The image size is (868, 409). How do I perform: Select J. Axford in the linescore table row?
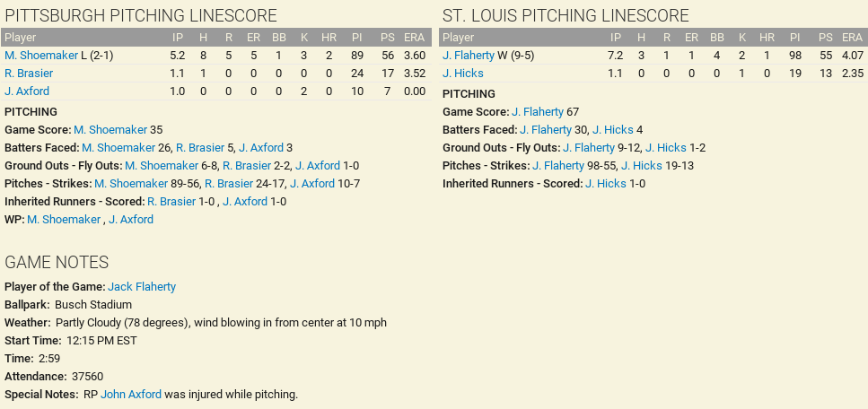pyautogui.click(x=27, y=91)
